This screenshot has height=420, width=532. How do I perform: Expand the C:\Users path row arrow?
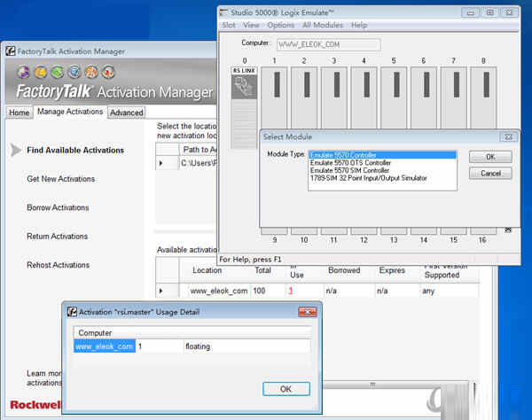coord(161,163)
